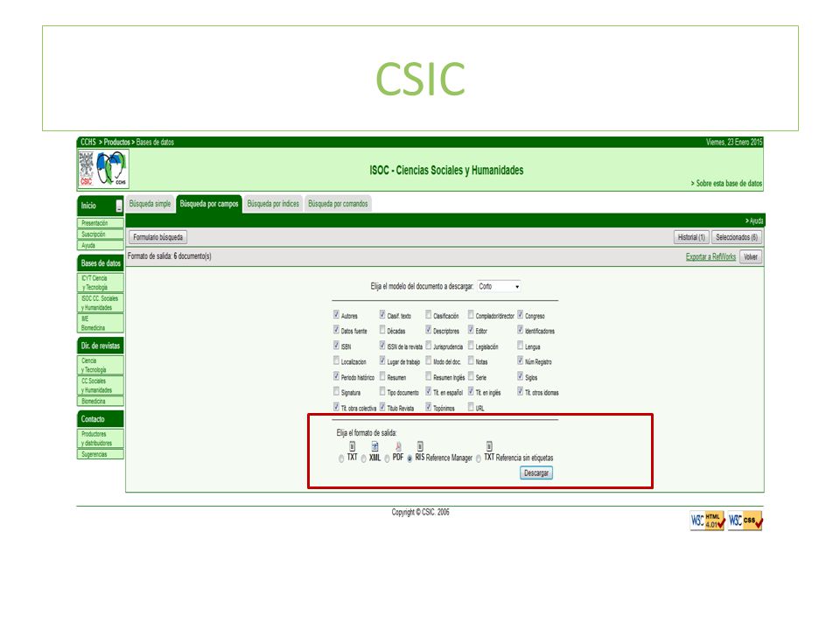Open the Ayuda link in green bar
The width and height of the screenshot is (840, 630).
pos(754,220)
